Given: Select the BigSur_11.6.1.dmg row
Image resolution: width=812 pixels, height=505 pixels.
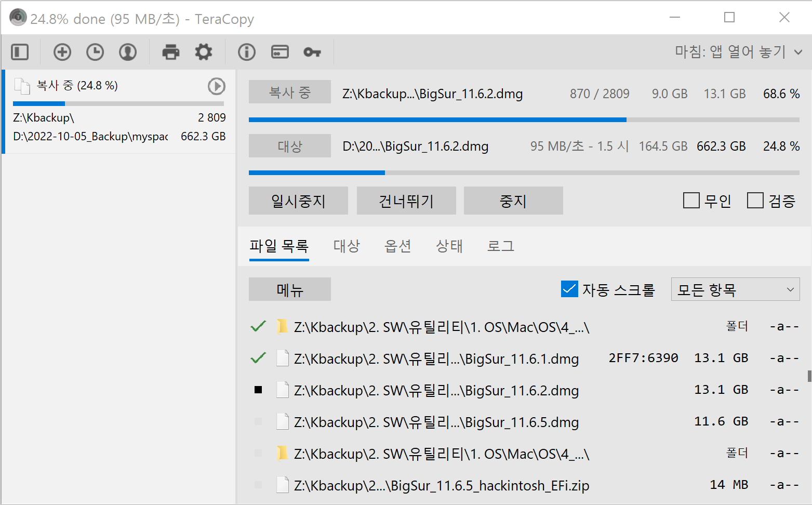Looking at the screenshot, I should [x=524, y=358].
